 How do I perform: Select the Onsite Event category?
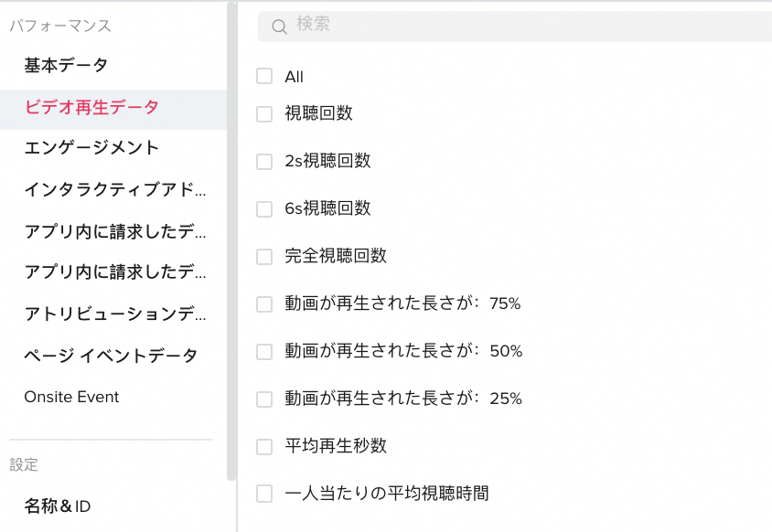(71, 398)
